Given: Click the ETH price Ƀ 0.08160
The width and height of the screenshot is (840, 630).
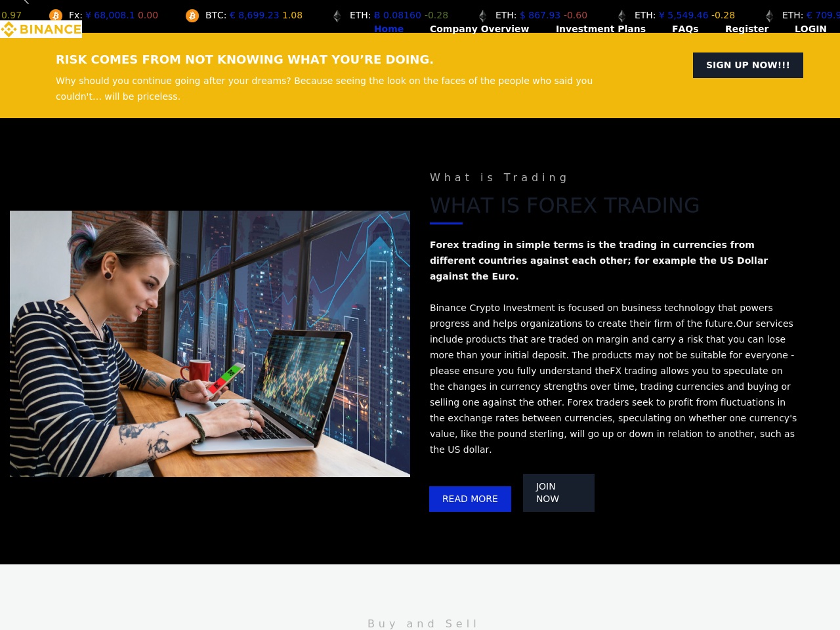Looking at the screenshot, I should pos(398,15).
